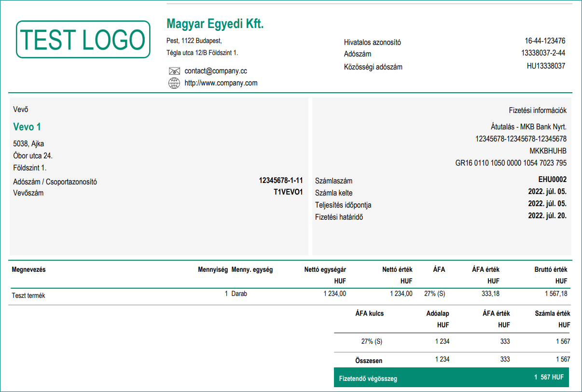Click the Vevőszám label
Screen dimensions: 582x392
pyautogui.click(x=28, y=193)
